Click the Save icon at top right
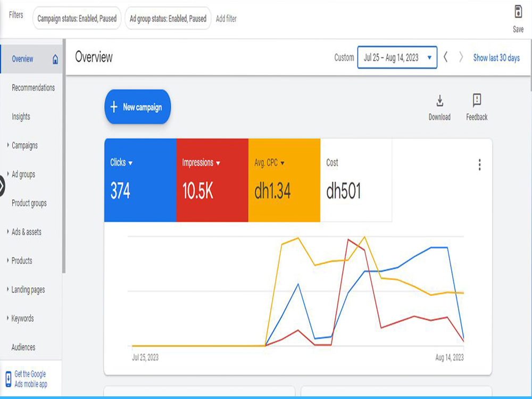The width and height of the screenshot is (532, 399). coord(518,12)
